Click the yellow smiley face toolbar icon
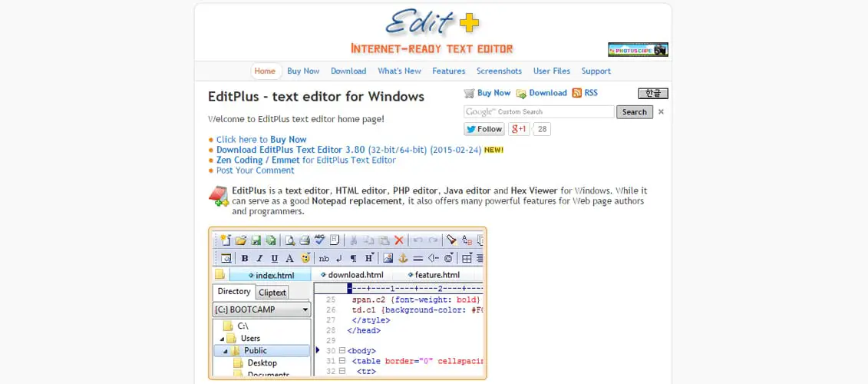 coord(305,257)
